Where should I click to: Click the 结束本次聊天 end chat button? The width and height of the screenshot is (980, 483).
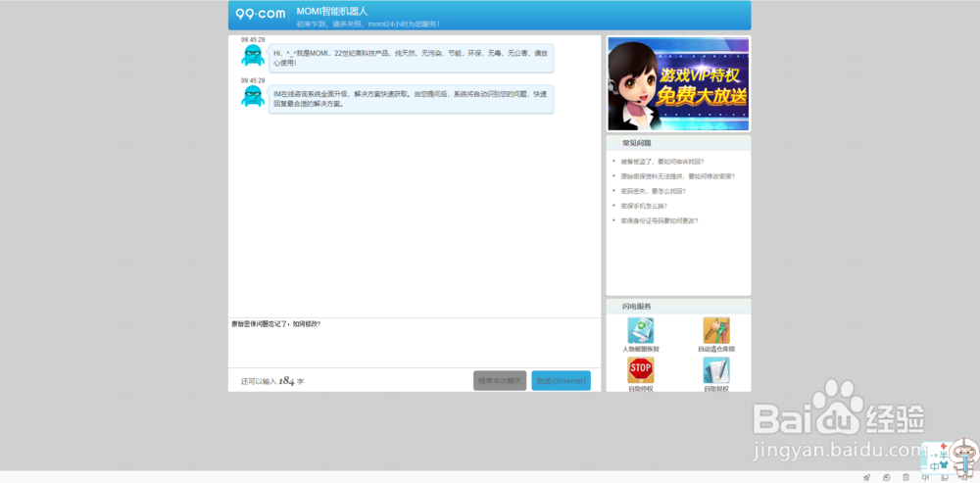500,380
